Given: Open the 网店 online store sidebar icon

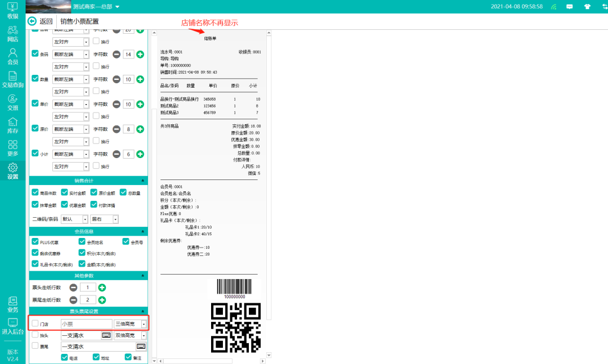Looking at the screenshot, I should click(x=12, y=34).
